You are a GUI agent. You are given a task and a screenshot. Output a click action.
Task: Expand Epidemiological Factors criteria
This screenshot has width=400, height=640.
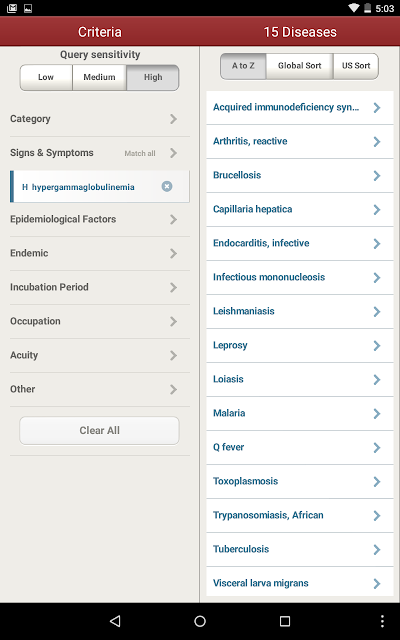100,220
